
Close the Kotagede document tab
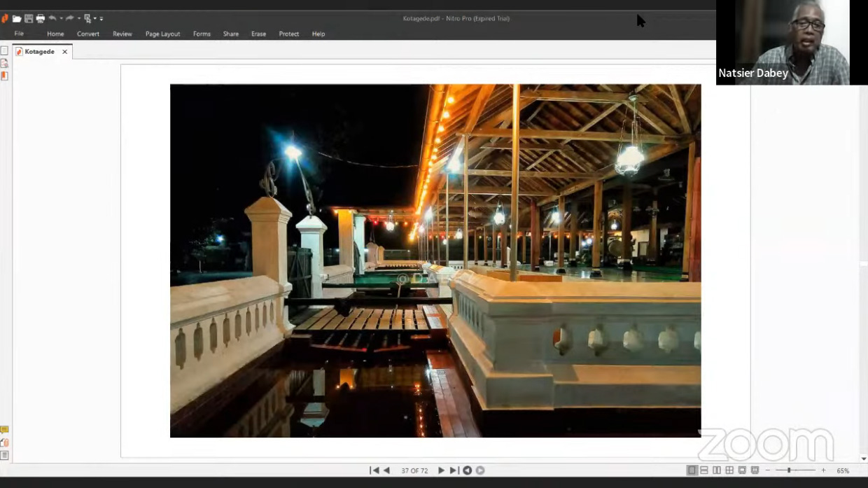coord(64,52)
